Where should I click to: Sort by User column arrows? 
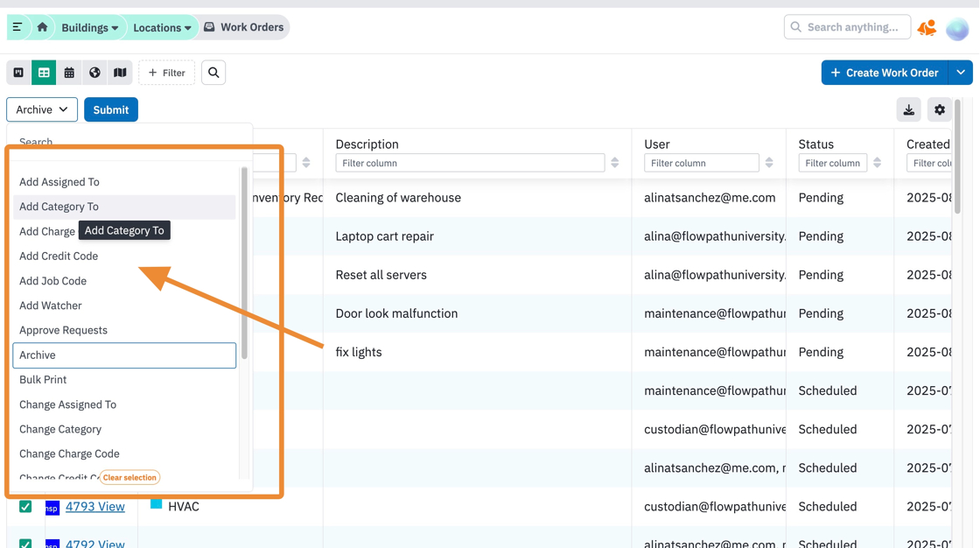pyautogui.click(x=769, y=163)
